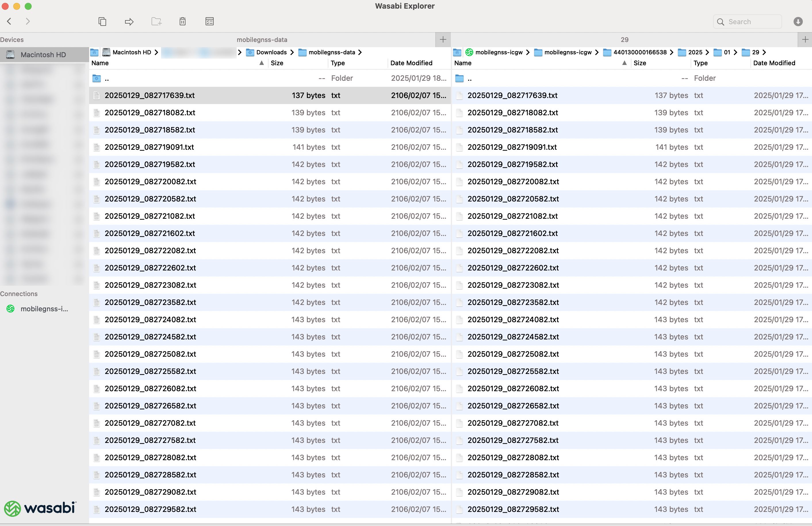Add a new tab in left pane
The height and width of the screenshot is (526, 812).
(443, 40)
